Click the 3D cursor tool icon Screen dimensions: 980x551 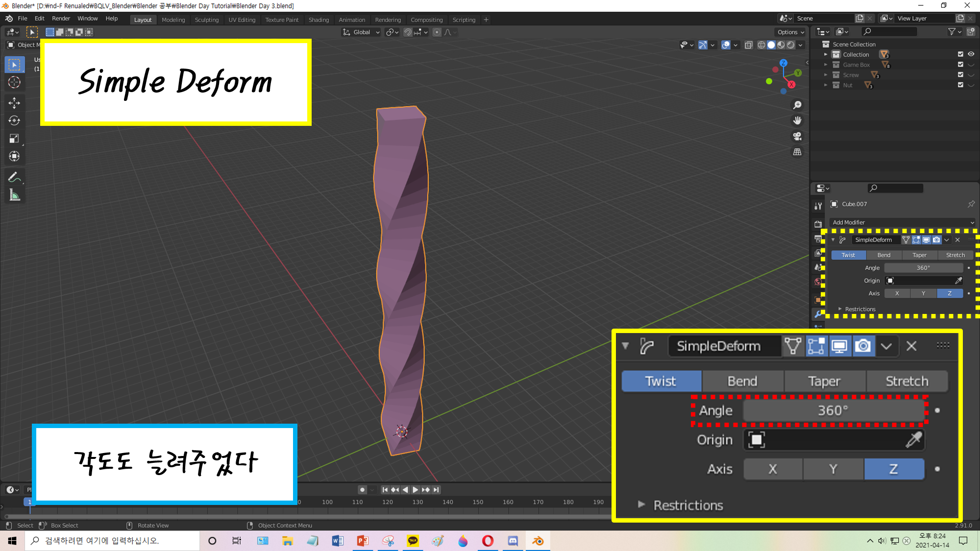(14, 82)
